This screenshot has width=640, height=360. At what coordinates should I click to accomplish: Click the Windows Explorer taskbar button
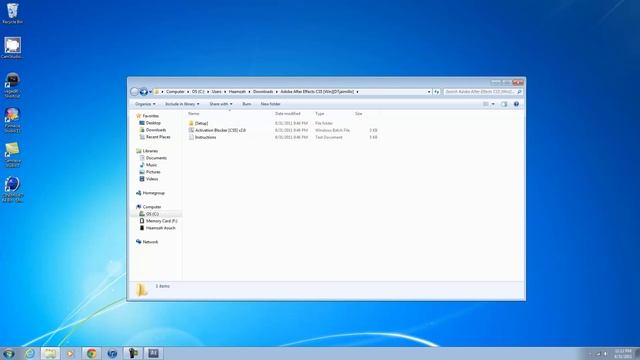point(50,353)
